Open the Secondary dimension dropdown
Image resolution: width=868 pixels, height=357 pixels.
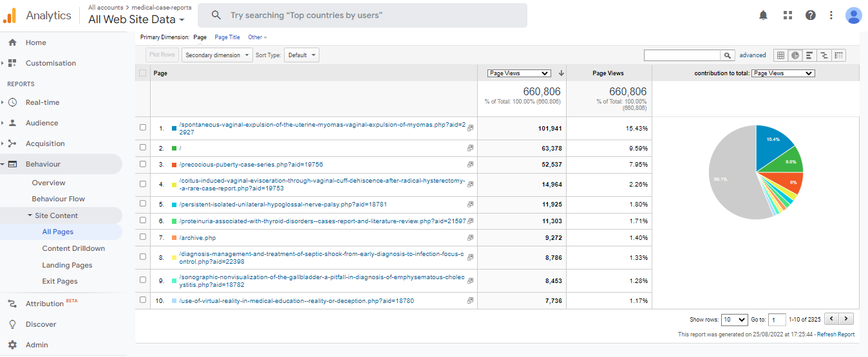pos(216,55)
